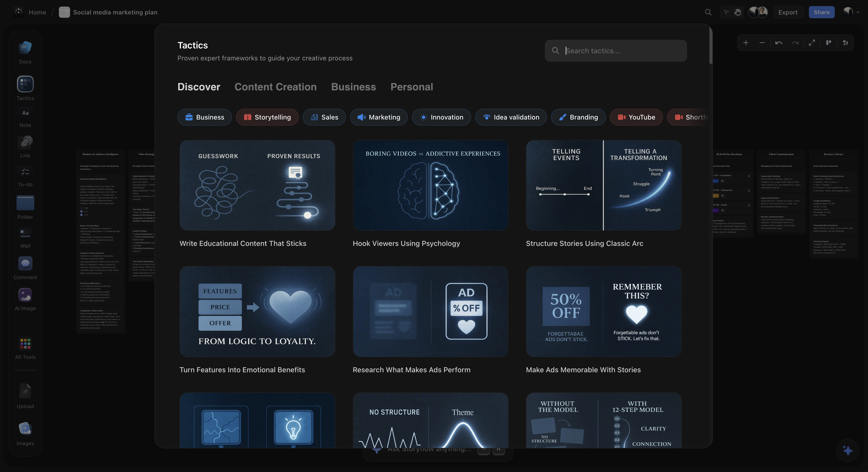Image resolution: width=868 pixels, height=472 pixels.
Task: Switch to the Content Creation tab
Action: (275, 87)
